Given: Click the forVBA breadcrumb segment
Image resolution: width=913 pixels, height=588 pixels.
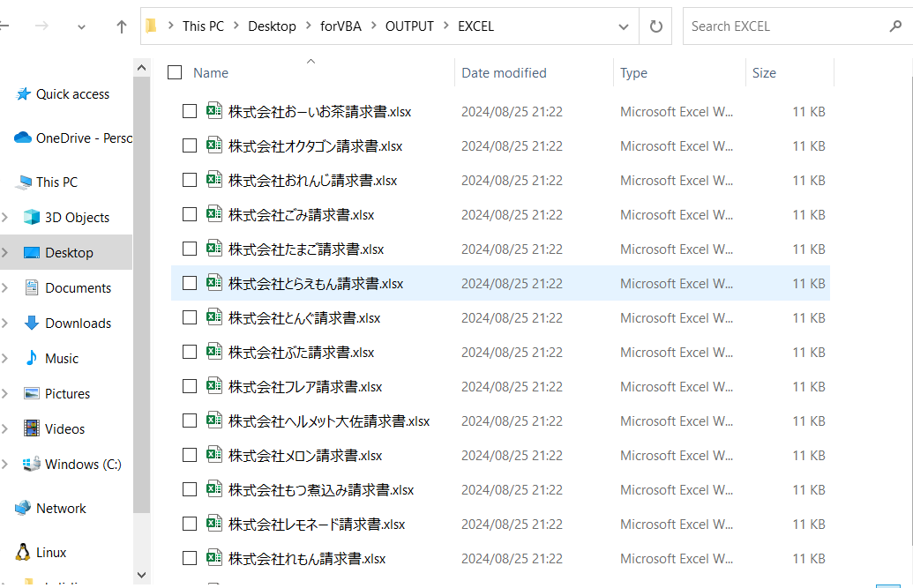Looking at the screenshot, I should coord(341,26).
